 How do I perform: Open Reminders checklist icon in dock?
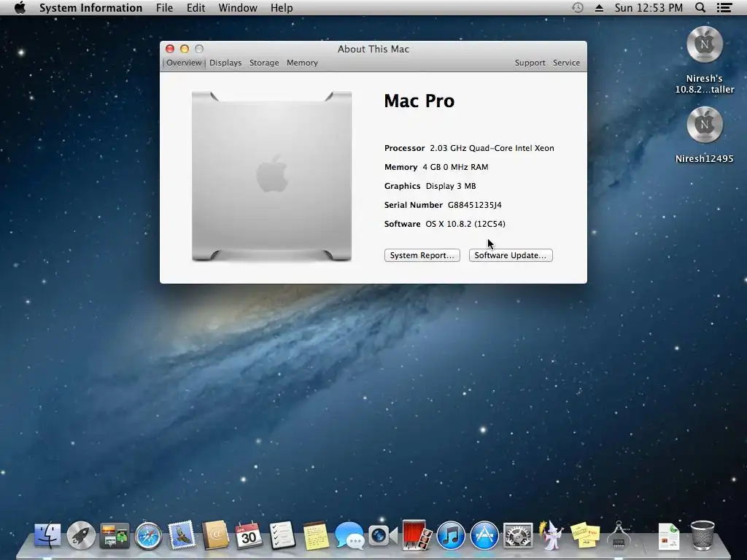(282, 535)
